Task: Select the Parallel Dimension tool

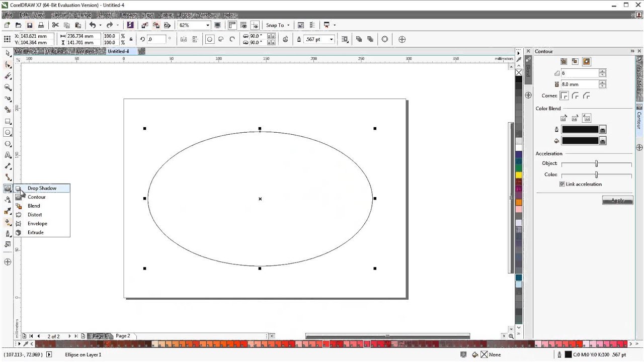Action: click(8, 166)
